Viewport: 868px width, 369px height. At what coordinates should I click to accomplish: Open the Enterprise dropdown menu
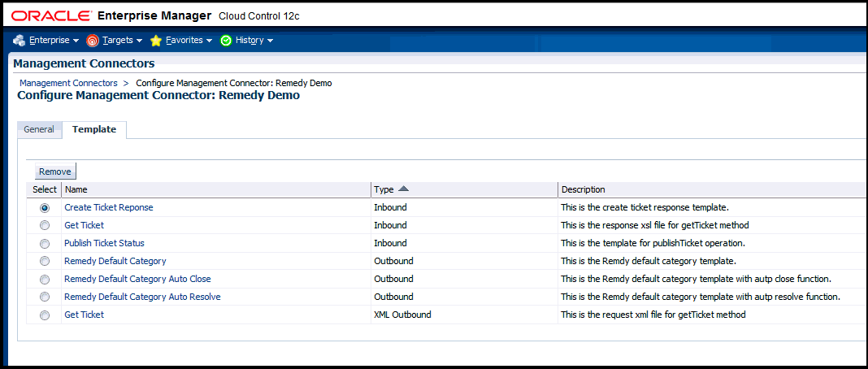[54, 41]
